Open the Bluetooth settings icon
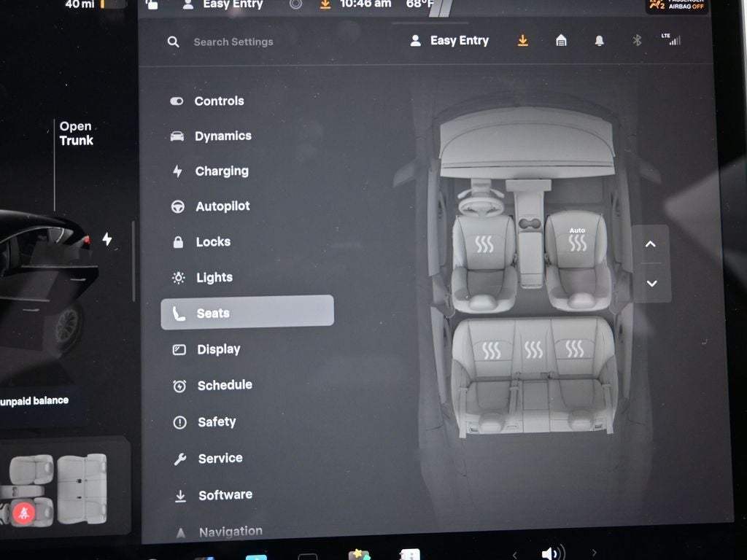Screen dimensions: 747x560 tap(636, 41)
